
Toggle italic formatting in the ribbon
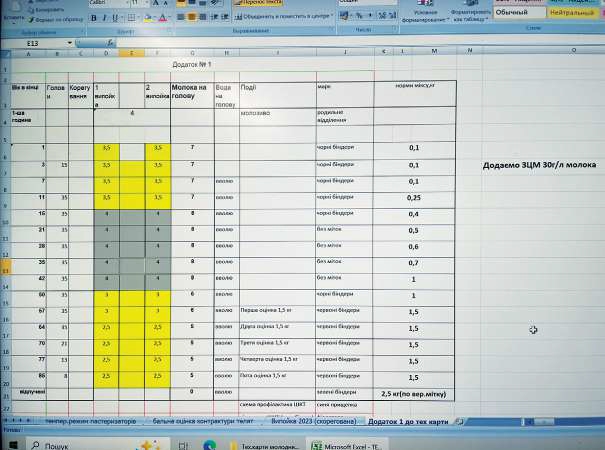[x=104, y=18]
